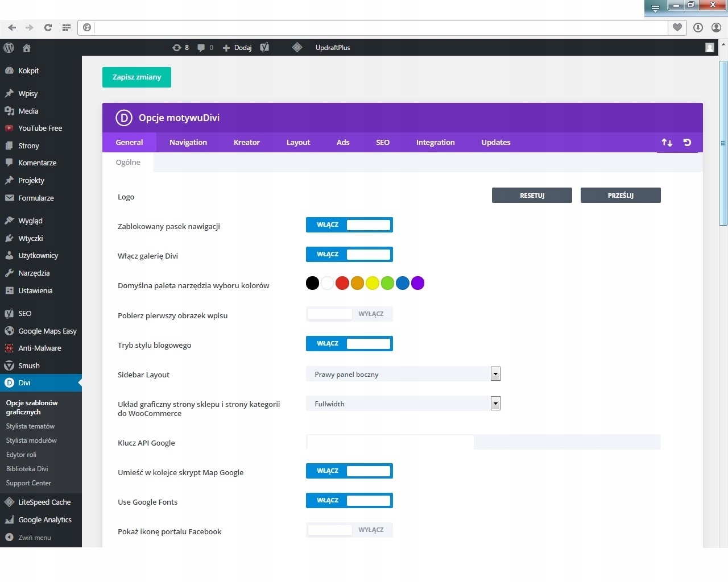Viewport: 728px width, 582px height.
Task: Switch to SEO tab in Divi options
Action: tap(383, 143)
